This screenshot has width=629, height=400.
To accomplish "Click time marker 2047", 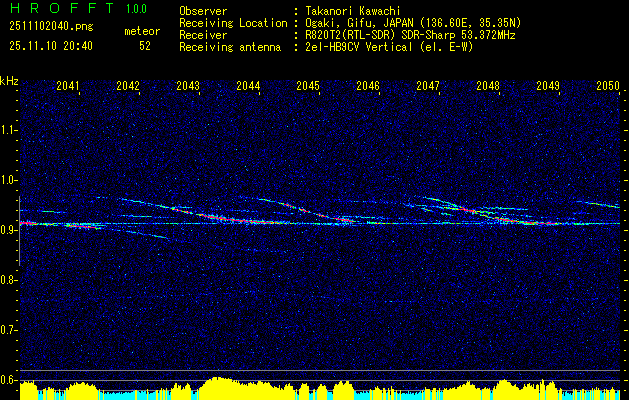I will (428, 85).
